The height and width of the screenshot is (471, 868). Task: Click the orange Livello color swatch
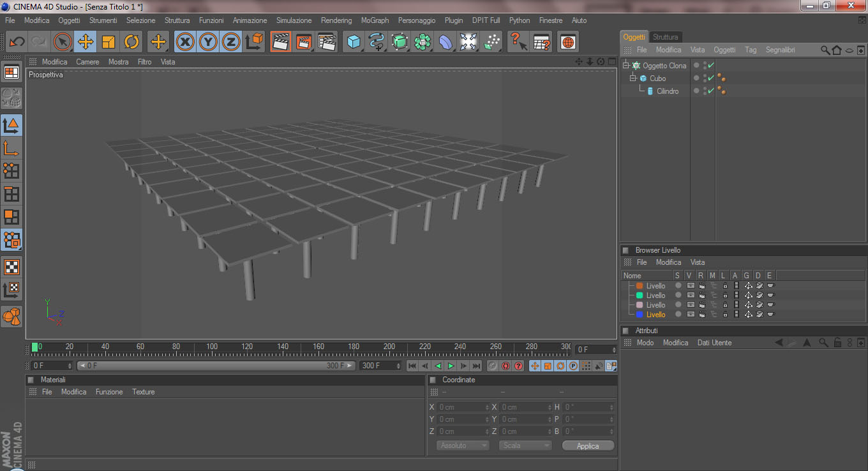(640, 286)
